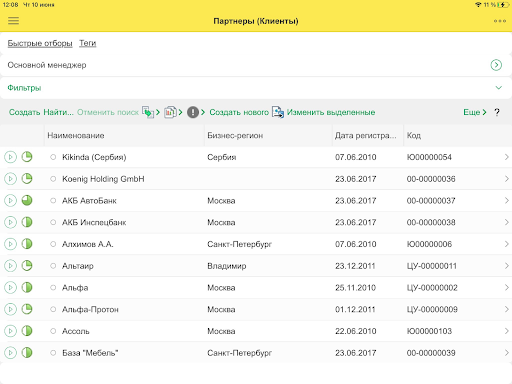Click the play arrow icon for Kikinda row

coord(10,157)
